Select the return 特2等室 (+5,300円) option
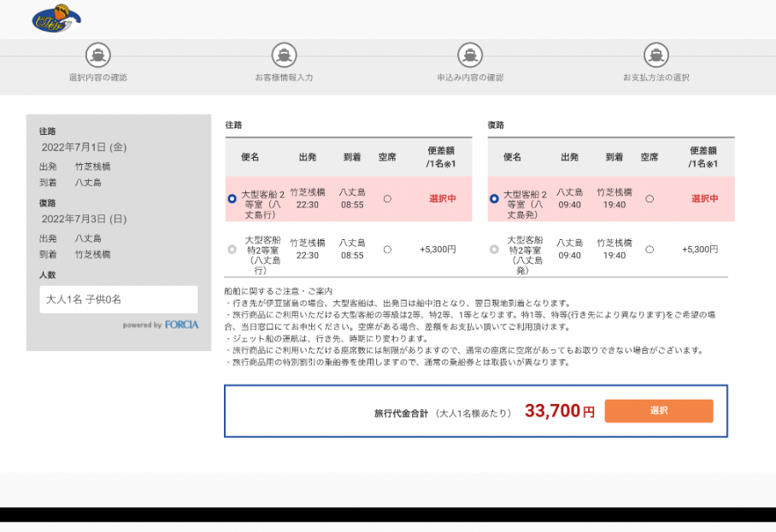 click(493, 248)
